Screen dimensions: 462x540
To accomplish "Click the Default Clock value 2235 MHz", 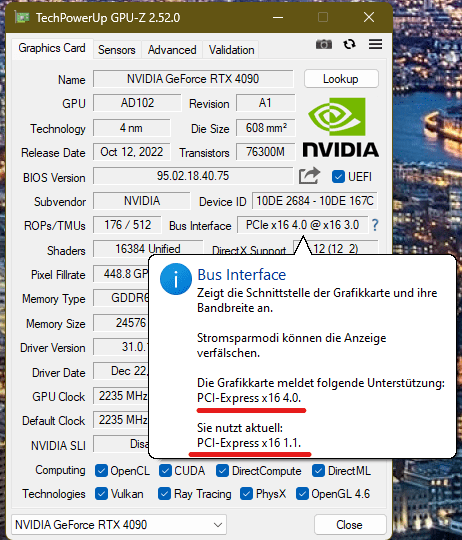I will (x=121, y=420).
